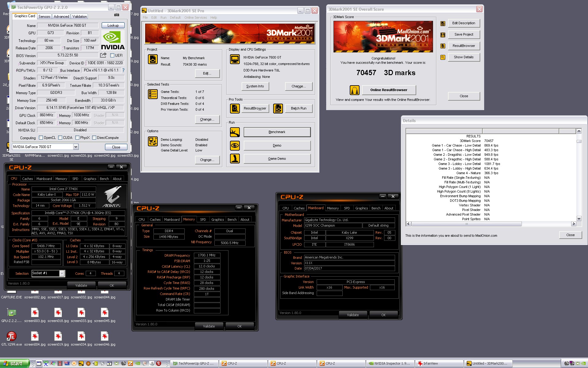Click the Project icon in 3DMark2001
Viewport: 588px width, 368px height.
coord(153,59)
